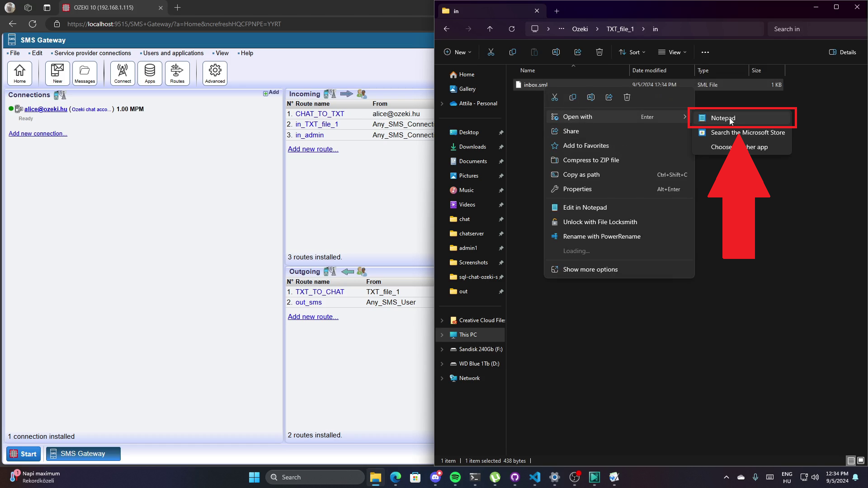868x488 pixels.
Task: Click the Cut icon in Explorer toolbar
Action: tap(491, 52)
